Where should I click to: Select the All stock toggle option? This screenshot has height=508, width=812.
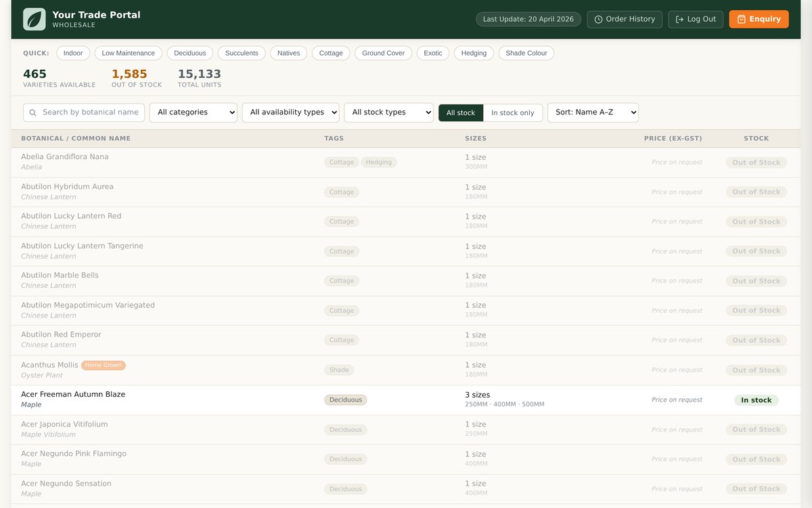click(461, 112)
